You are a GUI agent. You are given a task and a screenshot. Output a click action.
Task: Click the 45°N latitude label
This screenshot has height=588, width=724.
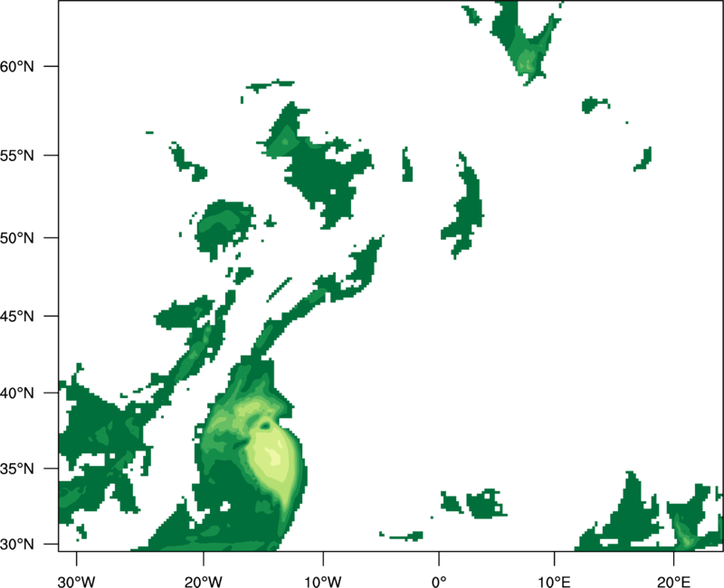tap(17, 317)
